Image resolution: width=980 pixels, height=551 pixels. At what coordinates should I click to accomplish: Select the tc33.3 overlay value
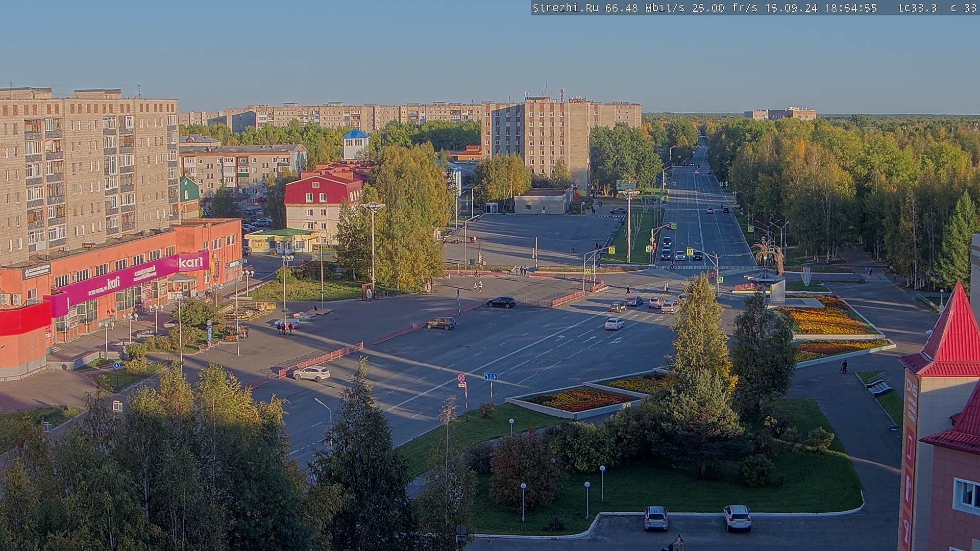[x=918, y=8]
